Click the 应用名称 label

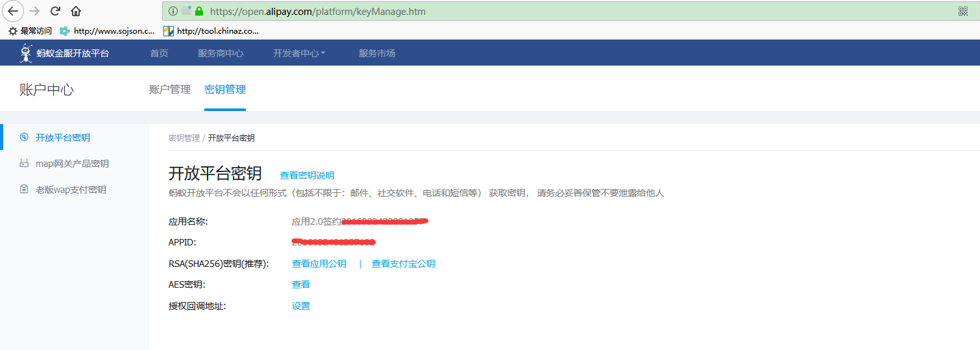pyautogui.click(x=188, y=221)
